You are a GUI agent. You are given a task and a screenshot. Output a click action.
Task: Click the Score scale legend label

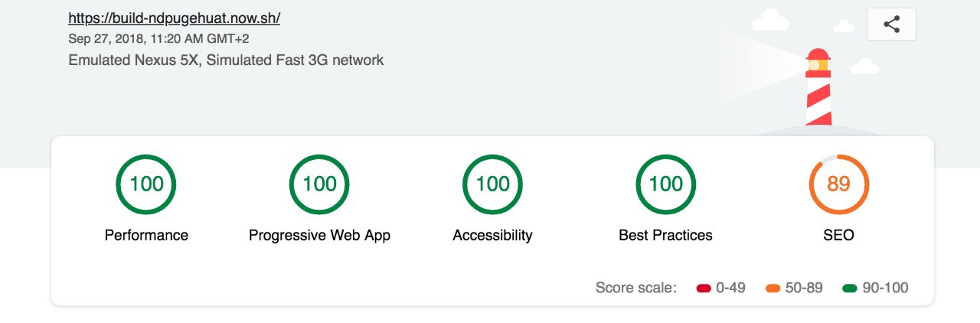tap(636, 288)
